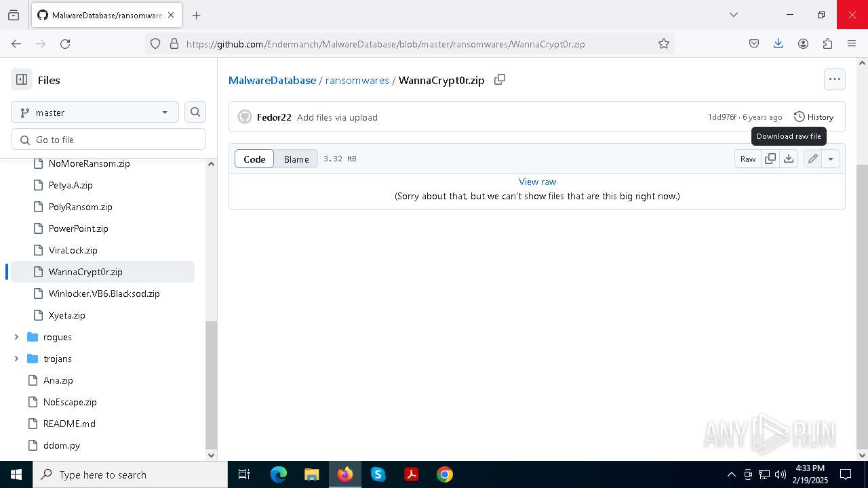Open Ana.zip in file tree
The width and height of the screenshot is (868, 488).
58,380
